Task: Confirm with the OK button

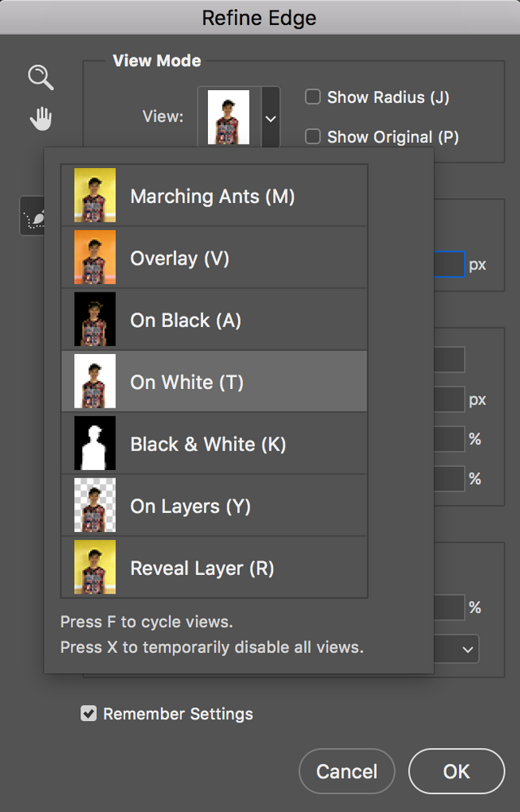Action: [456, 771]
